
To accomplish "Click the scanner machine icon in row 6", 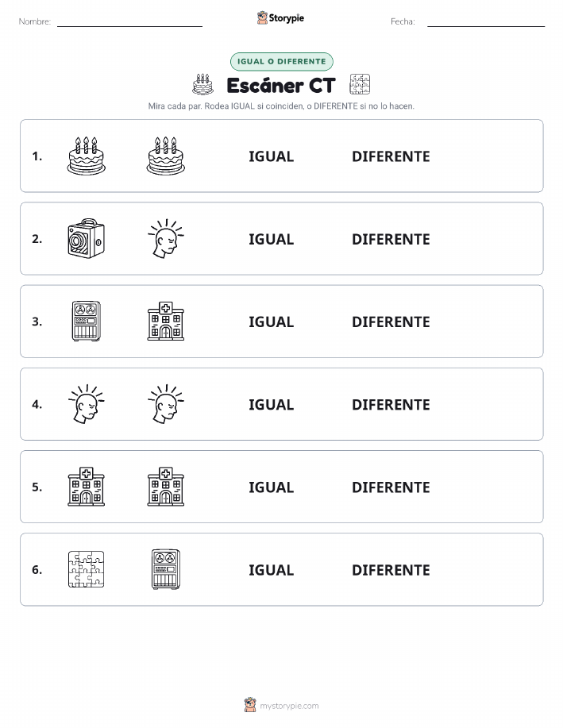I will coord(166,569).
